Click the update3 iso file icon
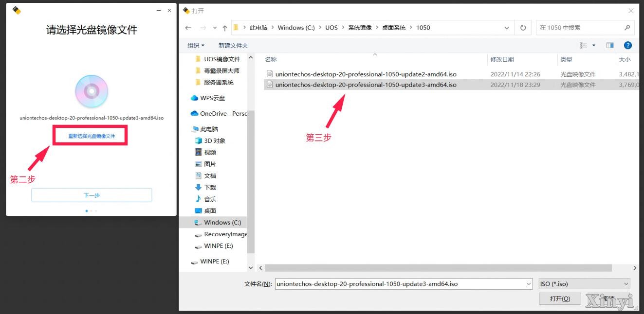The height and width of the screenshot is (314, 644). (270, 85)
